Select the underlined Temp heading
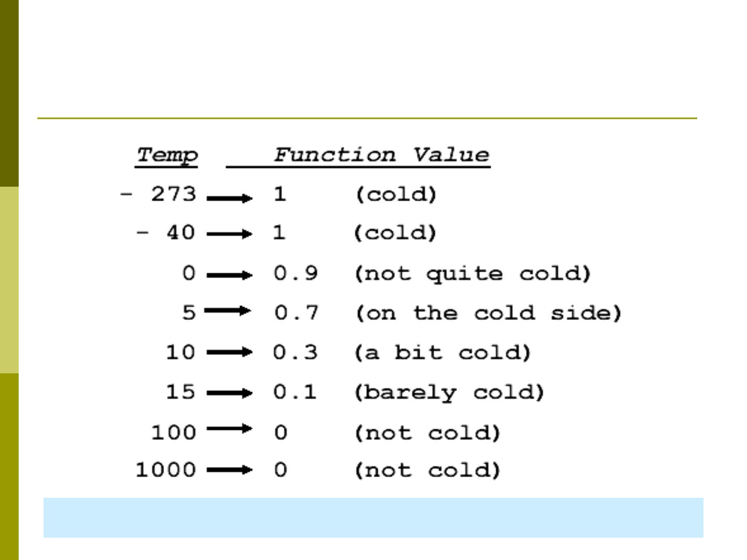The width and height of the screenshot is (747, 560). 167,156
